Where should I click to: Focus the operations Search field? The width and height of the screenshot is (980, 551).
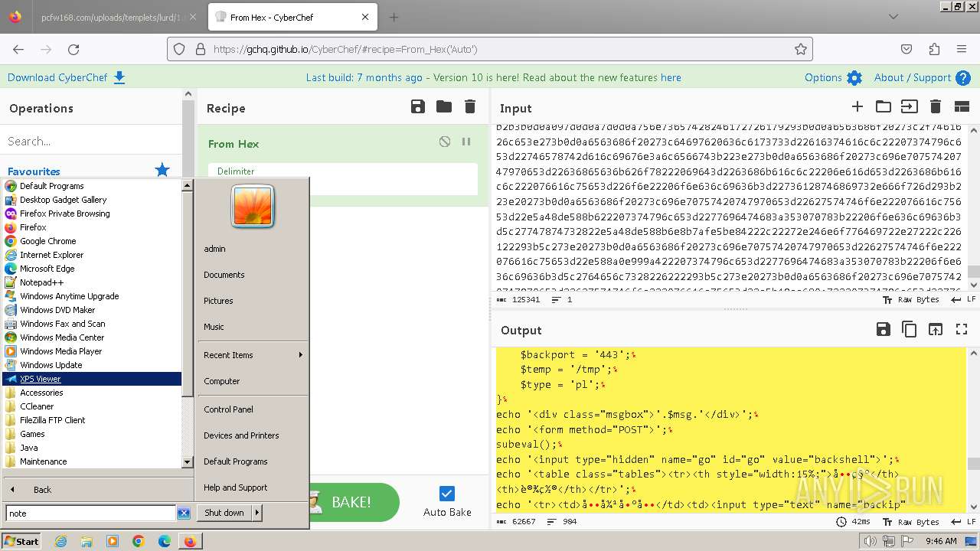90,141
